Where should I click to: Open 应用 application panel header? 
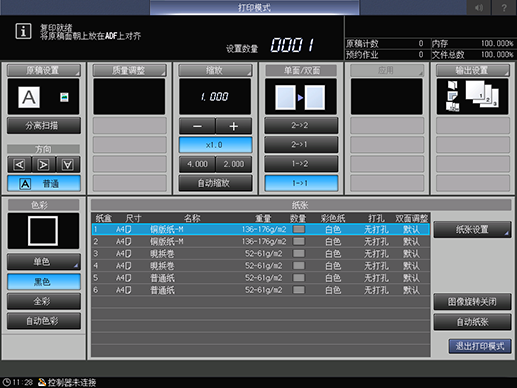point(387,70)
